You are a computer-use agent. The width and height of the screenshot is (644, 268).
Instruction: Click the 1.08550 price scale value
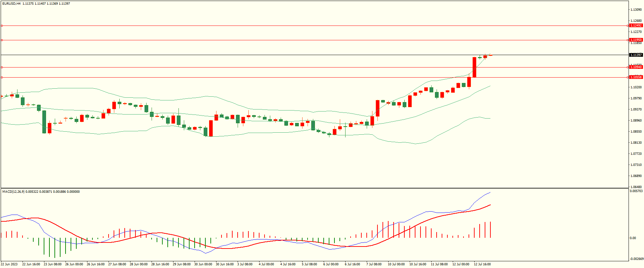pos(636,132)
